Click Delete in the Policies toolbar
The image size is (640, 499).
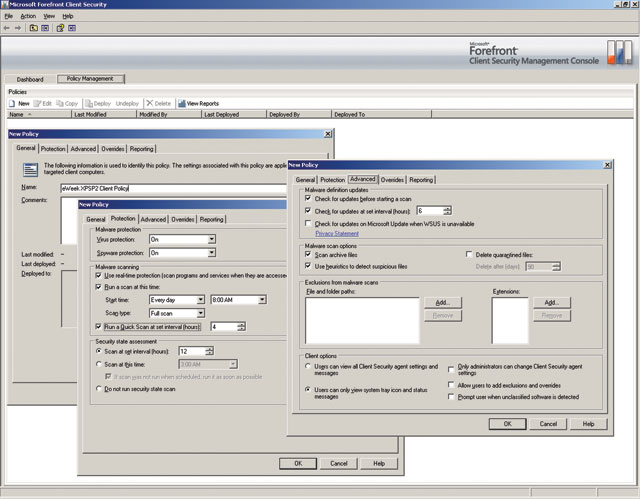(x=159, y=104)
